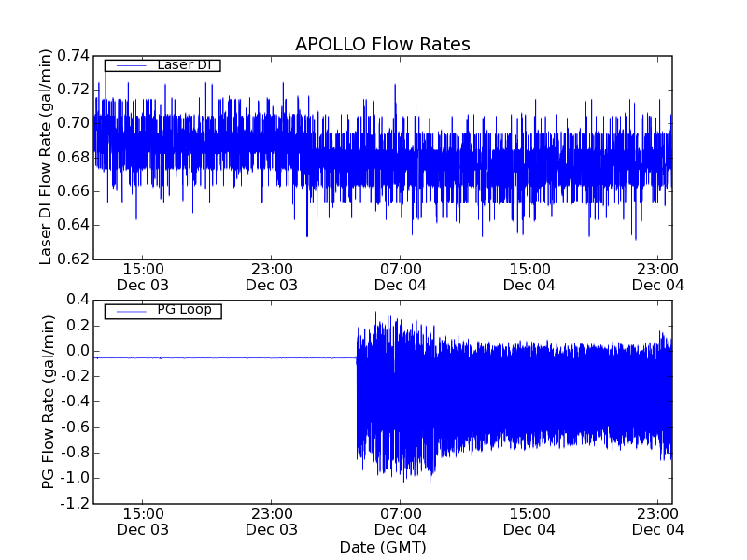
Task: Click the 0.62 tick label on top plot
Action: pyautogui.click(x=74, y=259)
